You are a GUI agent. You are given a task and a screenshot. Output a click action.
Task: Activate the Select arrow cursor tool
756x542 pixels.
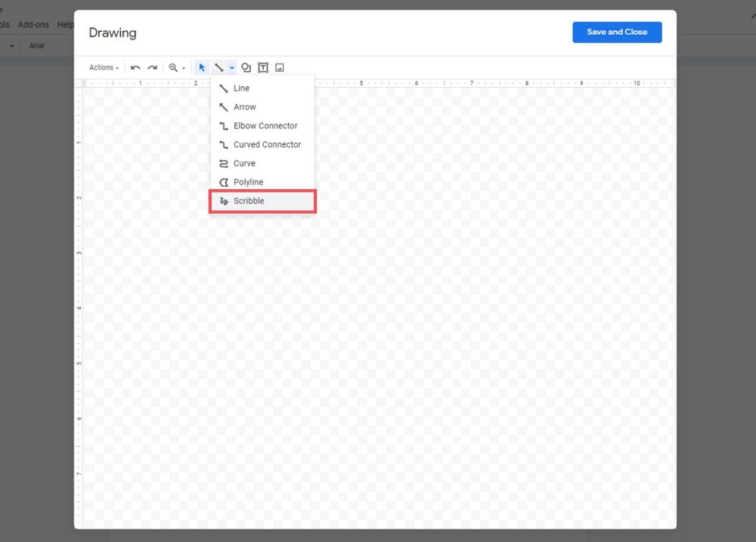(x=202, y=67)
